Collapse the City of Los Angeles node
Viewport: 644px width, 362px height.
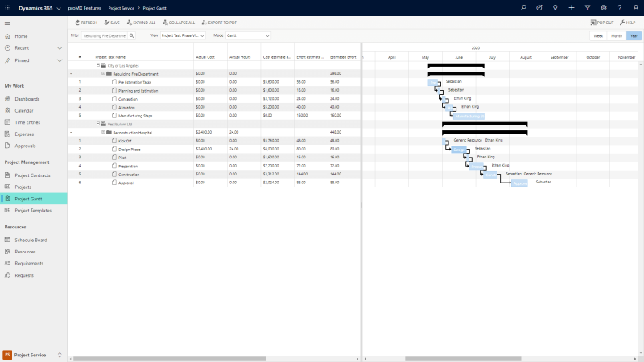click(x=98, y=65)
